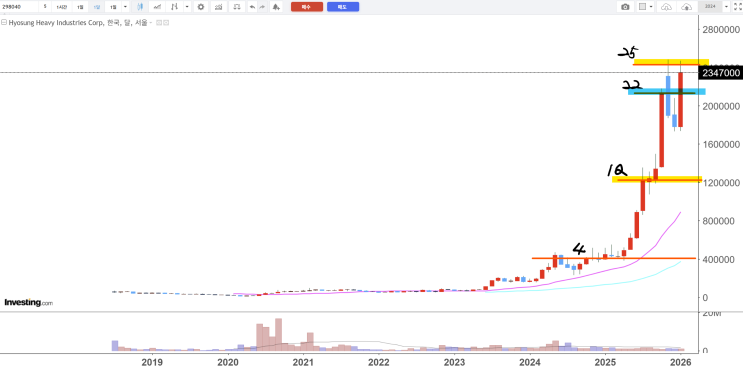Select the 5-minute interval button
Screen dimensions: 743x368
click(45, 7)
